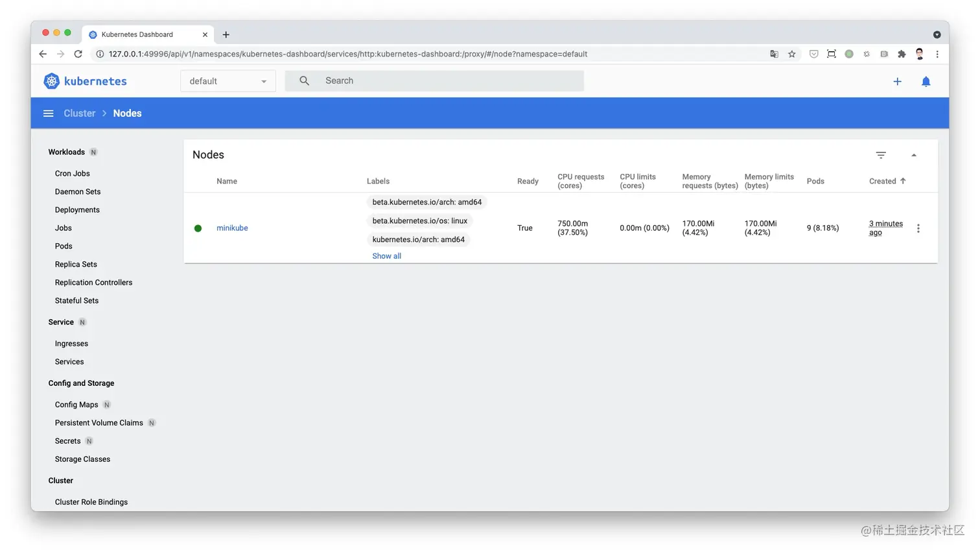Click the Search input field
This screenshot has height=552, width=980.
coord(434,80)
